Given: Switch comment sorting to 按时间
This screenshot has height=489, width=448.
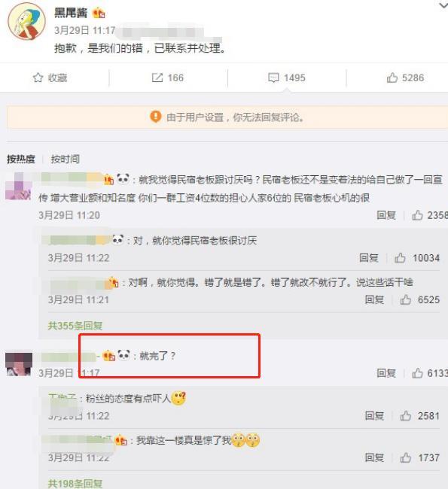Looking at the screenshot, I should click(66, 159).
